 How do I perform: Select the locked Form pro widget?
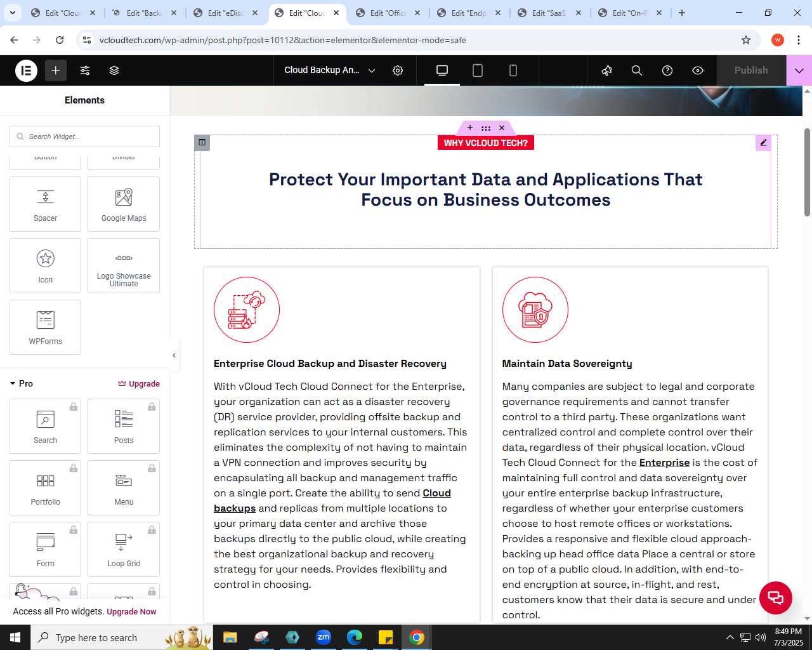[45, 549]
